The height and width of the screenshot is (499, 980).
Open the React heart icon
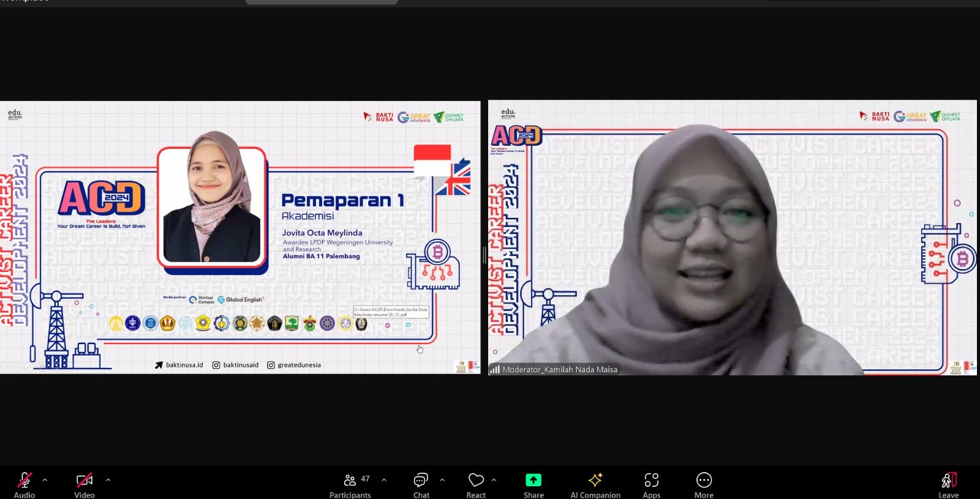coord(476,480)
